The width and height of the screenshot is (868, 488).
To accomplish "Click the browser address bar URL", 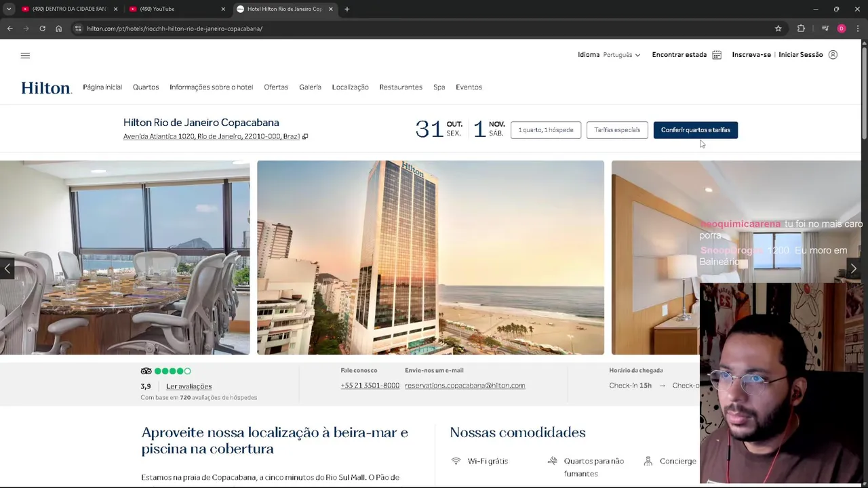I will pos(174,28).
